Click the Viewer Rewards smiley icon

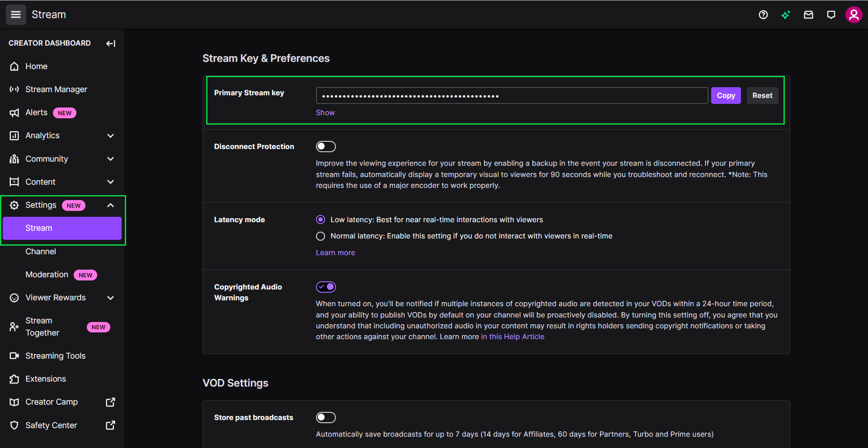point(14,298)
